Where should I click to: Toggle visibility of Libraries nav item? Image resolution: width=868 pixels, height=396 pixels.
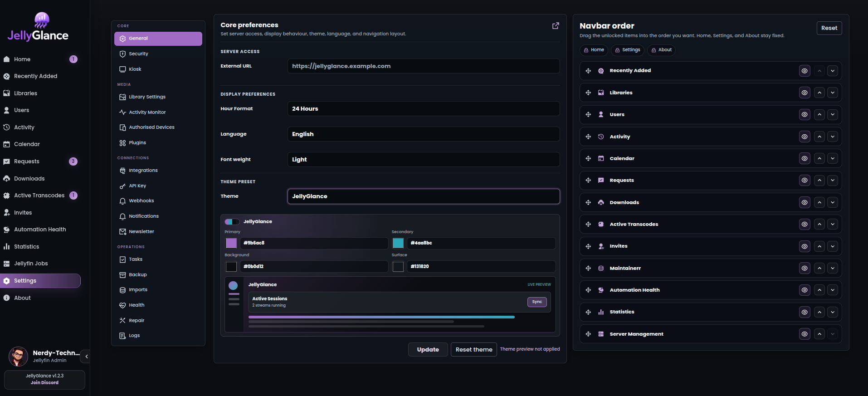[805, 93]
